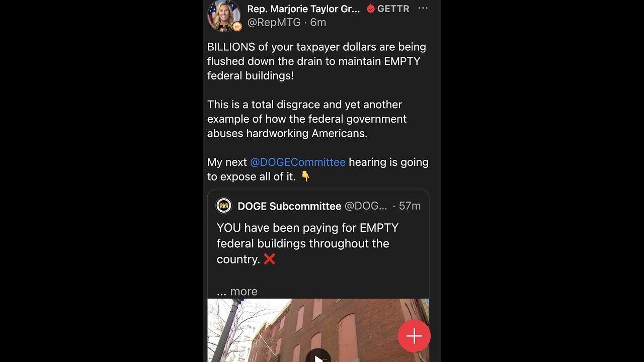
Task: Click the DOGE Subcommittee round avatar
Action: pos(224,206)
